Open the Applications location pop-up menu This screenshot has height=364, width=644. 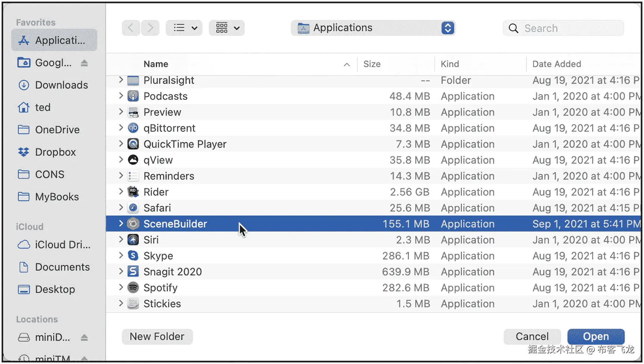pyautogui.click(x=373, y=28)
